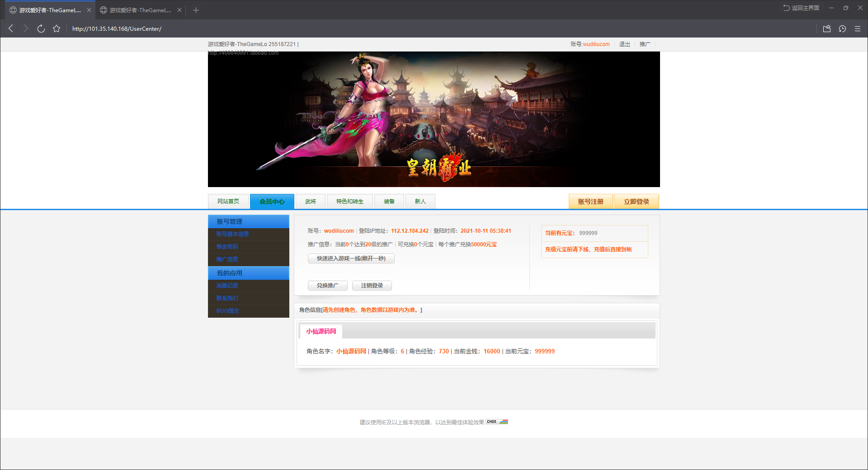The height and width of the screenshot is (470, 868).
Task: Click 返回主界面 in the title bar
Action: coord(802,8)
